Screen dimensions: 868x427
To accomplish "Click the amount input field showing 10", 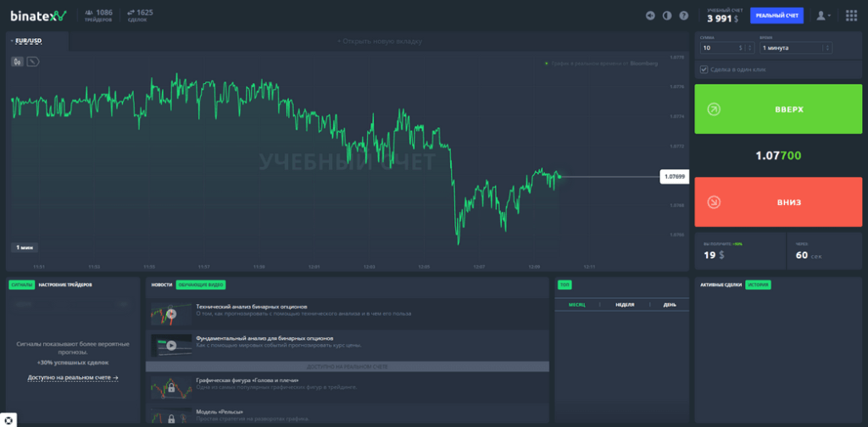I will coord(717,48).
